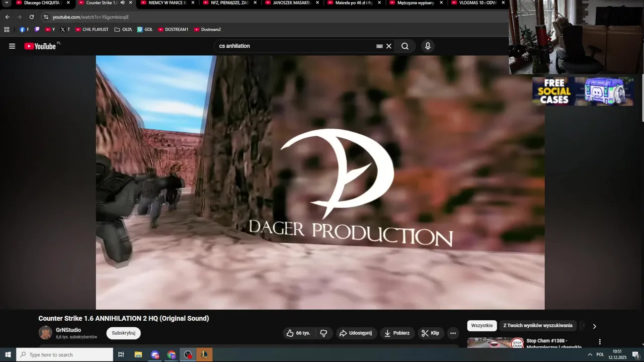Viewport: 644px width, 362px height.
Task: Open the Twitch bookmark icon
Action: pyautogui.click(x=37, y=30)
